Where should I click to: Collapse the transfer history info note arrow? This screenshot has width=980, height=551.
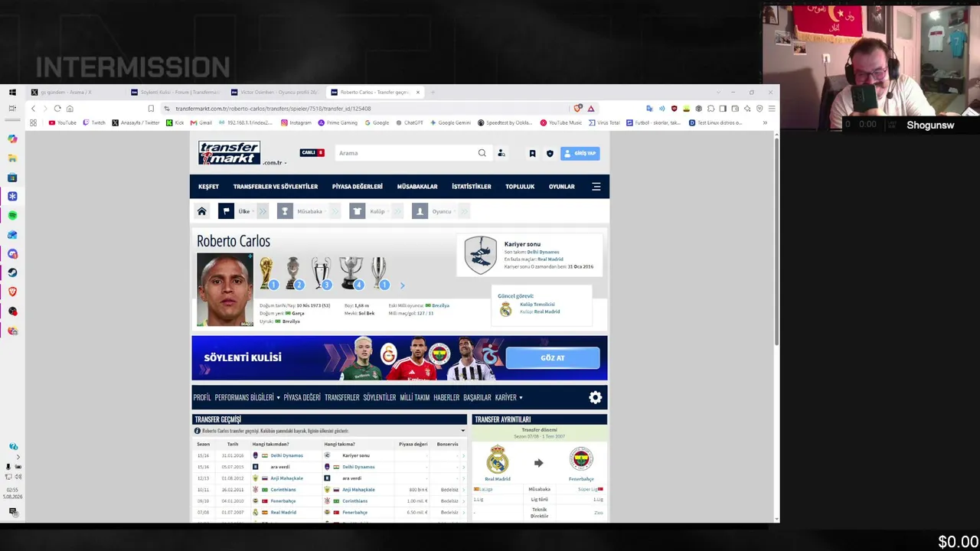[x=462, y=431]
